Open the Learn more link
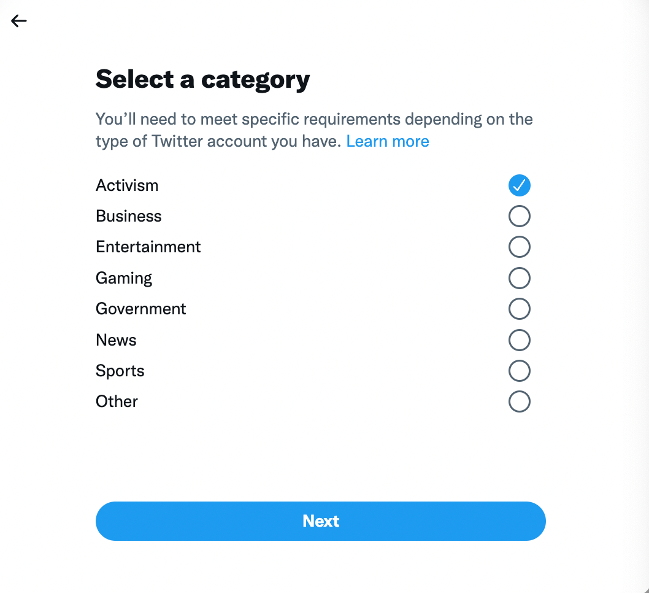This screenshot has width=650, height=594. point(387,141)
